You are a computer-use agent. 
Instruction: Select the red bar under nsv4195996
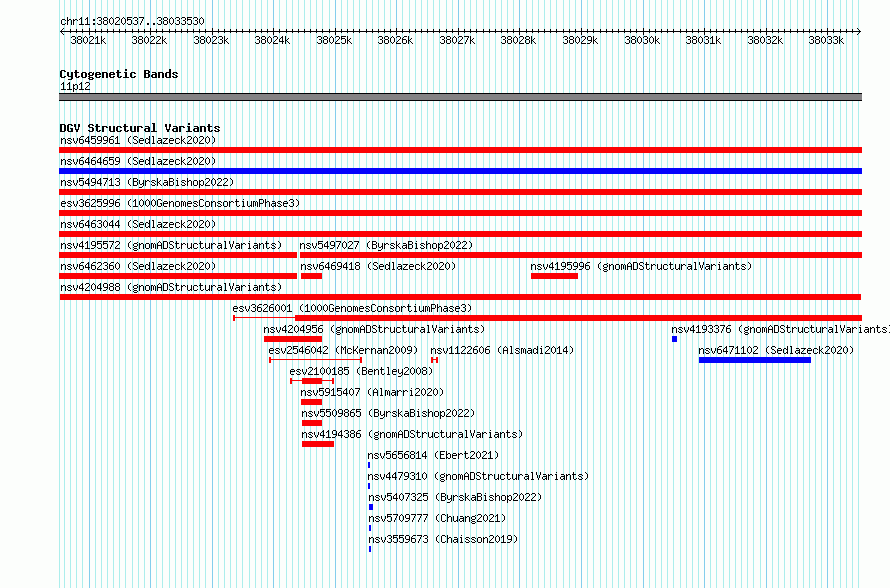(x=554, y=276)
